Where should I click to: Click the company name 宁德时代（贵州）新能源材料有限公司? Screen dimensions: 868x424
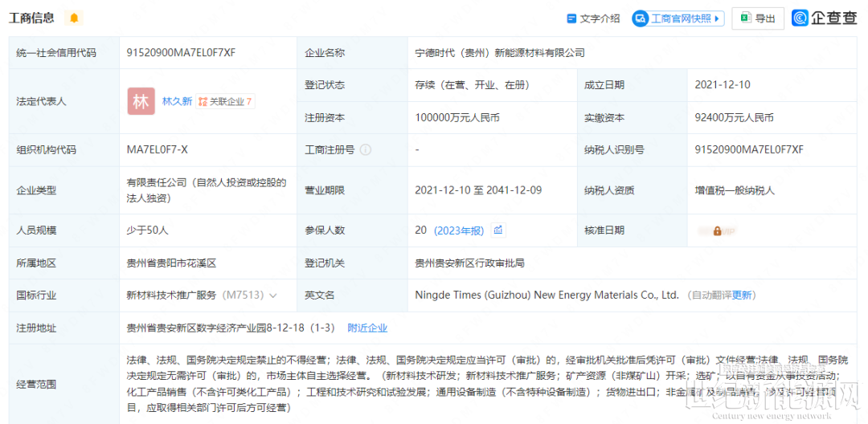499,53
